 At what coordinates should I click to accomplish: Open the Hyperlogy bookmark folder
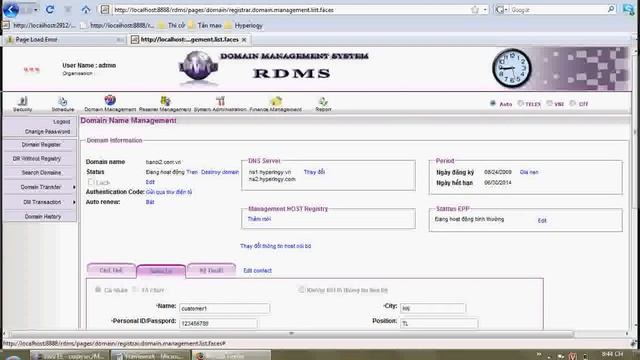pyautogui.click(x=243, y=25)
